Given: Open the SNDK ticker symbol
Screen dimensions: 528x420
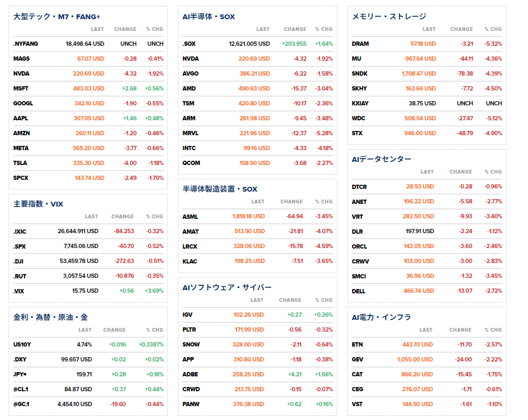Looking at the screenshot, I should tap(360, 73).
